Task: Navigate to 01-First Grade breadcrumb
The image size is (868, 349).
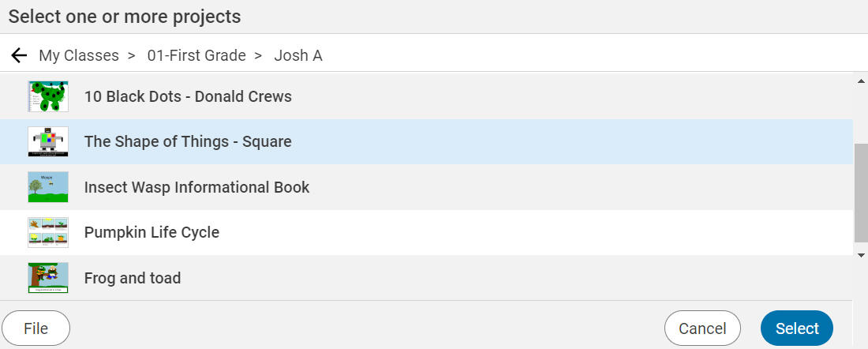Action: point(196,55)
